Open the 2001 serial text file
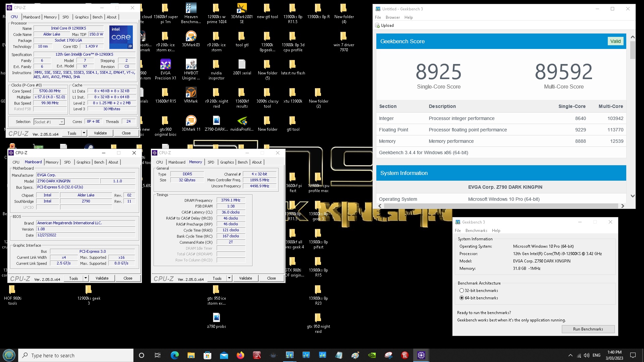 point(242,67)
